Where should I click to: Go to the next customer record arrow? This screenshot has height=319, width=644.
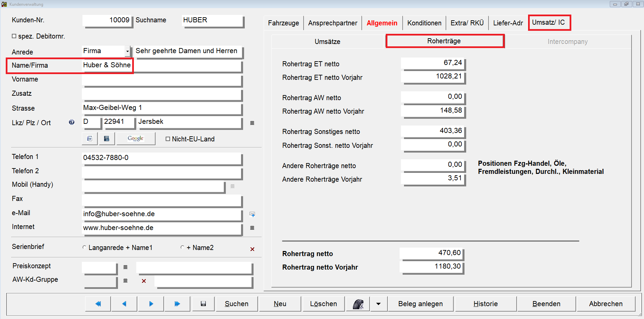click(x=151, y=304)
